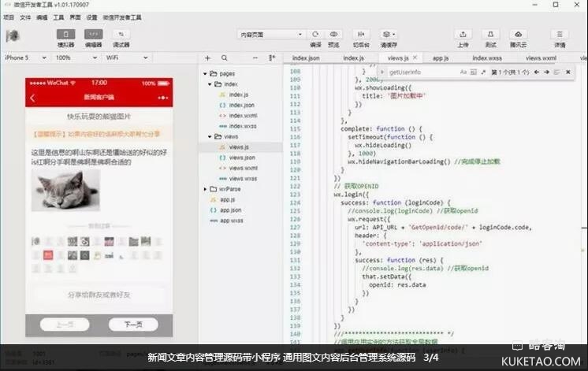Collapse the views folder in file tree
This screenshot has width=588, height=371.
click(210, 137)
